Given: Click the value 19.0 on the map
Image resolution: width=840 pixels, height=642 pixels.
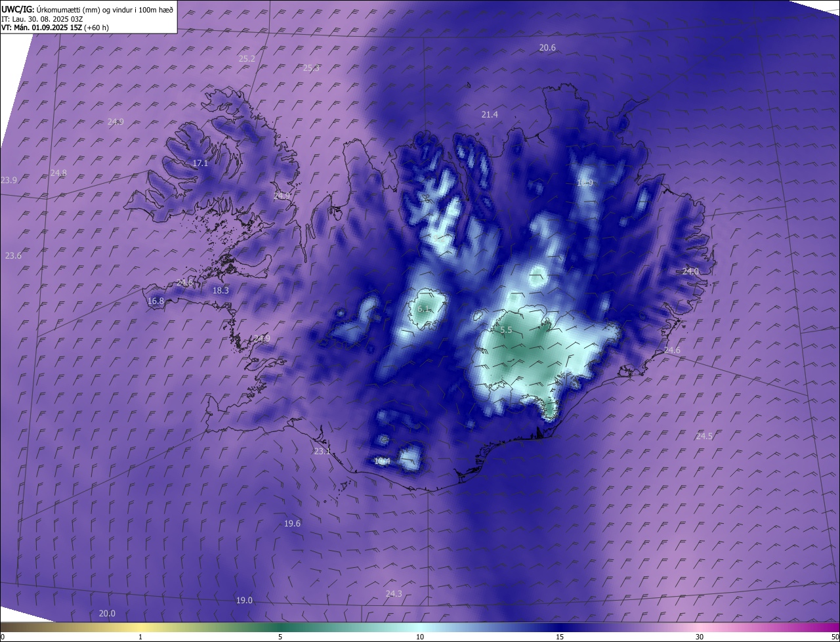Looking at the screenshot, I should tap(244, 601).
